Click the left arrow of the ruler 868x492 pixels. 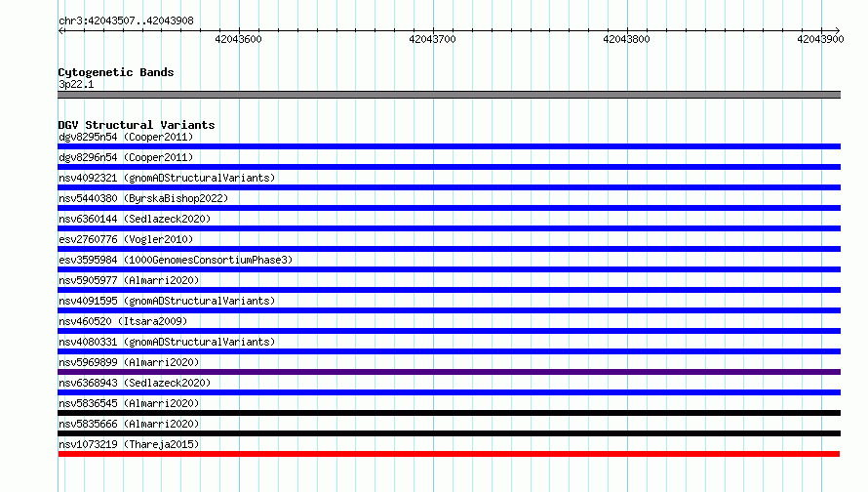60,30
